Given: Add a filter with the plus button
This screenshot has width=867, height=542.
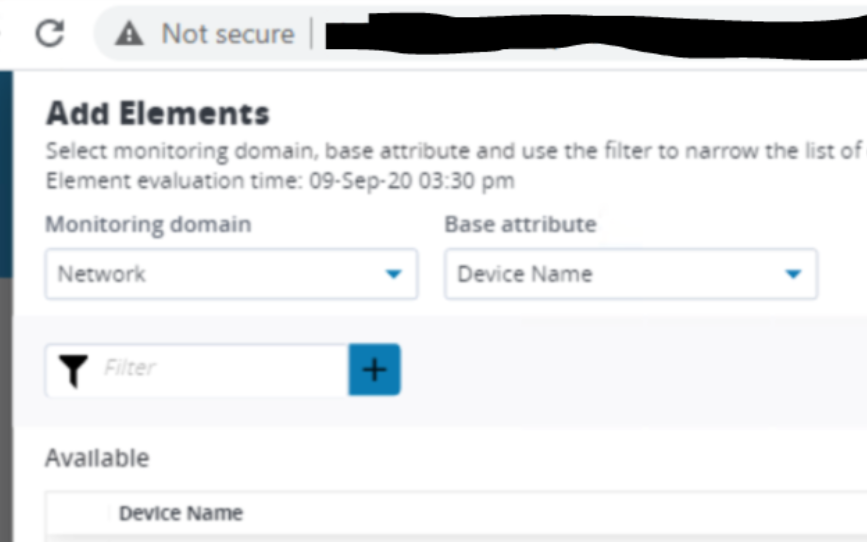Looking at the screenshot, I should [374, 369].
